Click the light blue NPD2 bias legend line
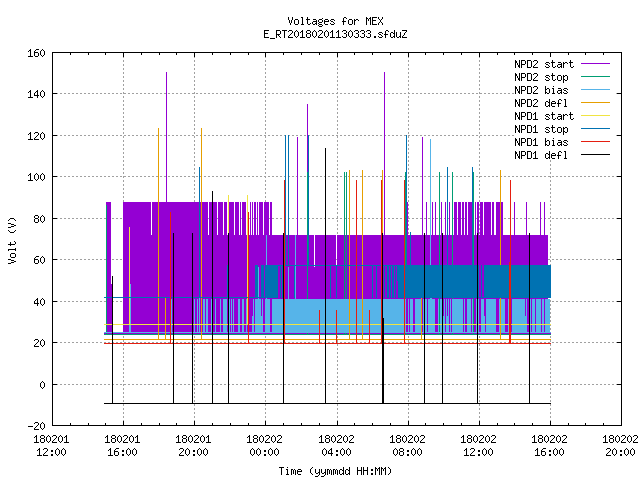This screenshot has height=480, width=640. point(595,90)
